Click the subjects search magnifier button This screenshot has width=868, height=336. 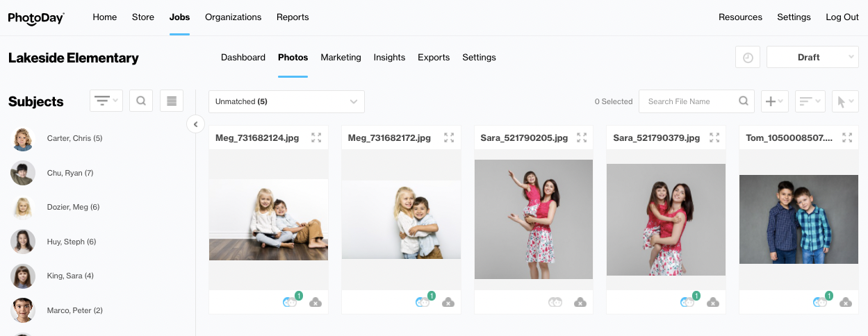[x=141, y=101]
